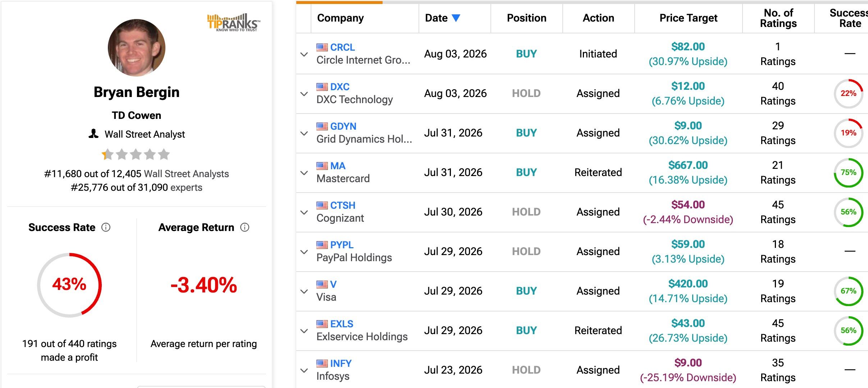
Task: Expand the CRCL Circle Internet row
Action: click(x=304, y=54)
